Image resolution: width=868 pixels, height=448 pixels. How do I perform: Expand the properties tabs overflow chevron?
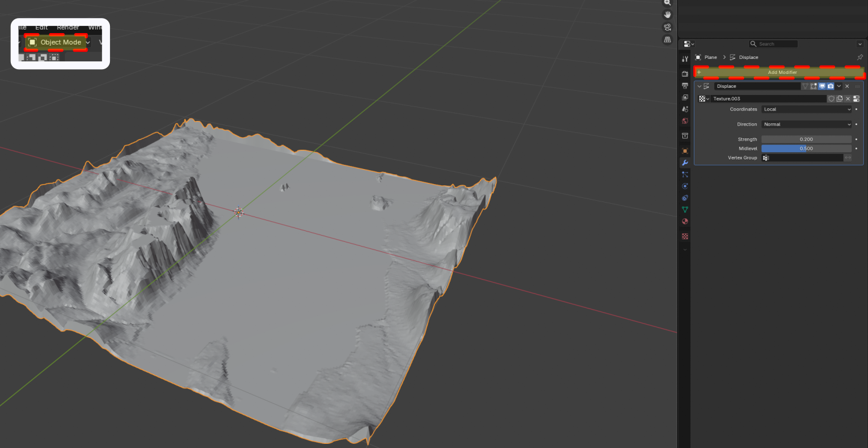click(x=685, y=249)
